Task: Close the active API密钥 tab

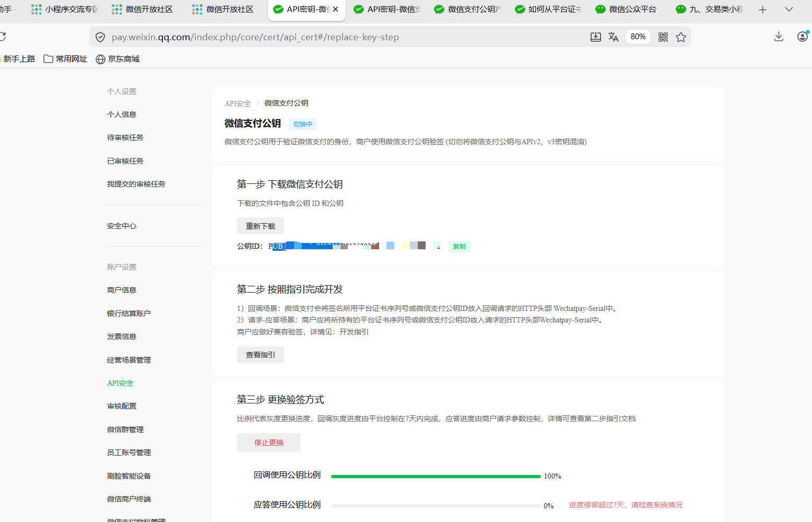Action: click(x=335, y=9)
